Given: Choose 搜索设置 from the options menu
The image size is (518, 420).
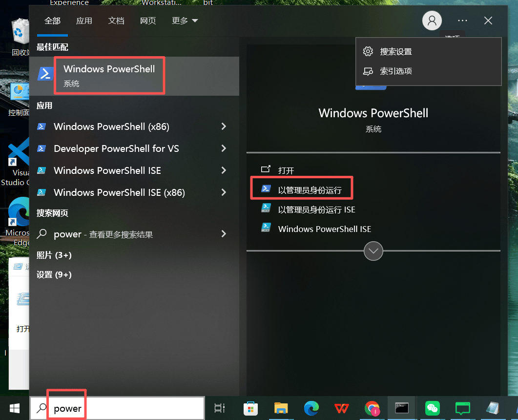Looking at the screenshot, I should (429, 52).
